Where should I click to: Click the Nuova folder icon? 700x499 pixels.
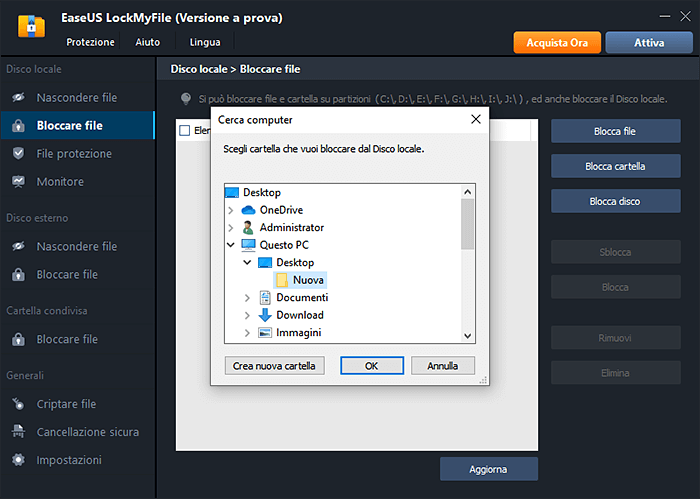[x=282, y=280]
